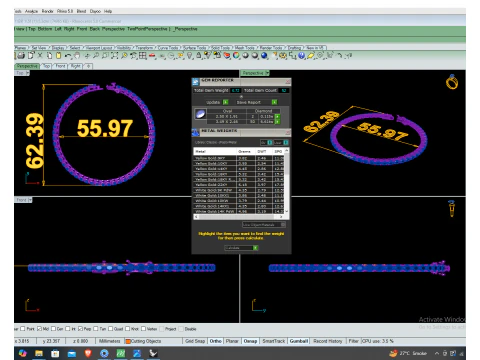Click TwoPointPerspective option in command line
This screenshot has height=360, width=480.
click(147, 29)
